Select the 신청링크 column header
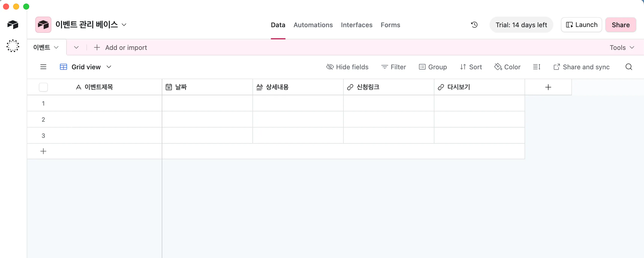The width and height of the screenshot is (644, 258). (x=389, y=87)
